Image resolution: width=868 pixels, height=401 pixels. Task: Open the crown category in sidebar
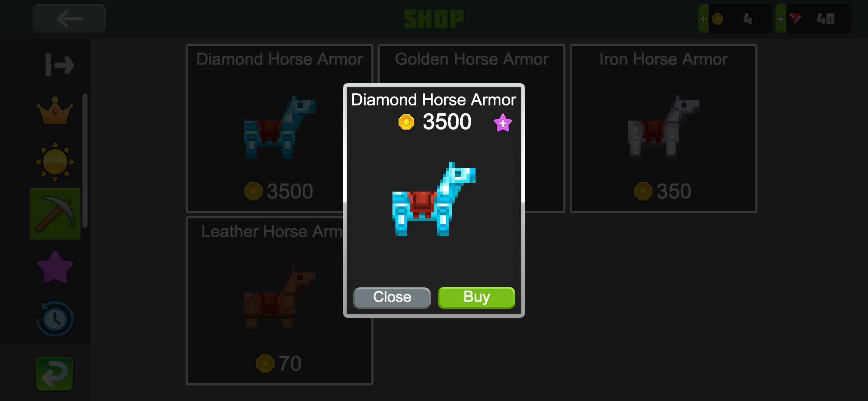coord(55,110)
